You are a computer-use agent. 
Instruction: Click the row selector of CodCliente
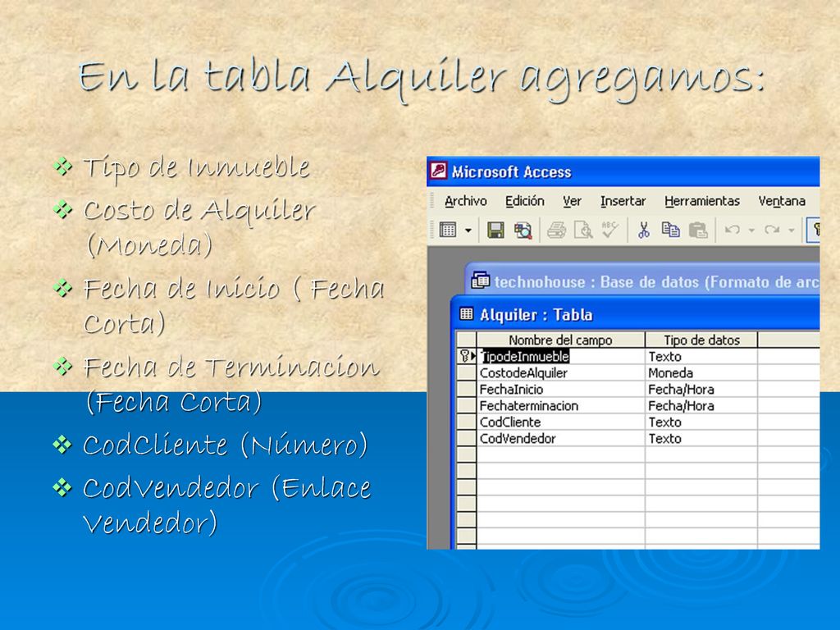click(x=467, y=422)
